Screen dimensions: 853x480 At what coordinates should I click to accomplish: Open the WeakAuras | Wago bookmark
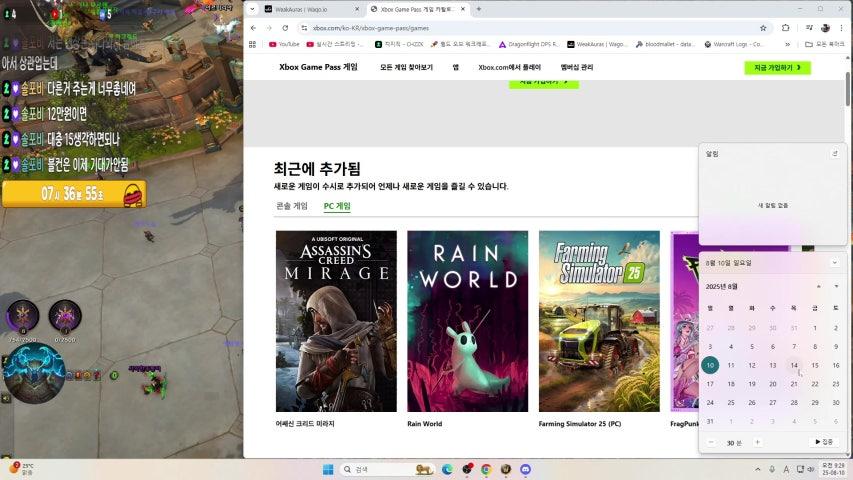coord(596,44)
